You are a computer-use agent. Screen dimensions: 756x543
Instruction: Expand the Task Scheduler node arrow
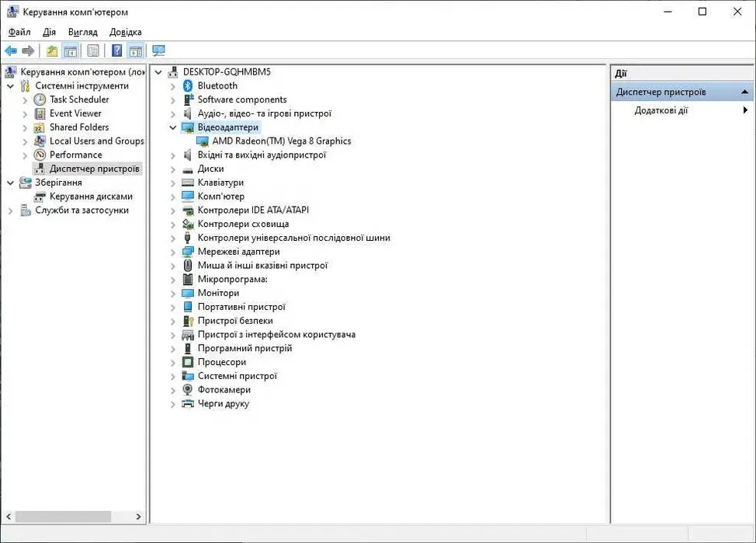coord(25,100)
